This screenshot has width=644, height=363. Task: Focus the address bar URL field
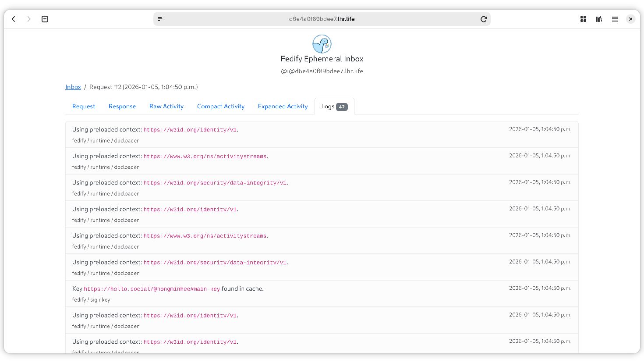click(322, 19)
